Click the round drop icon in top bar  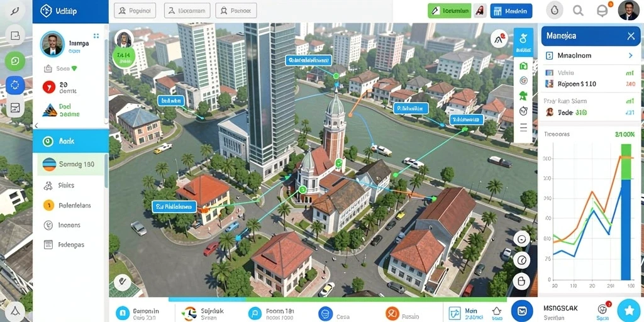555,11
